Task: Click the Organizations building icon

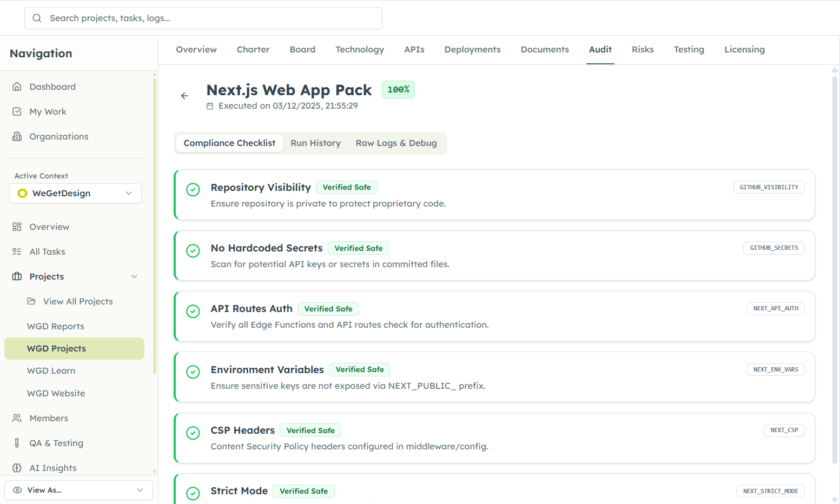Action: pyautogui.click(x=17, y=136)
